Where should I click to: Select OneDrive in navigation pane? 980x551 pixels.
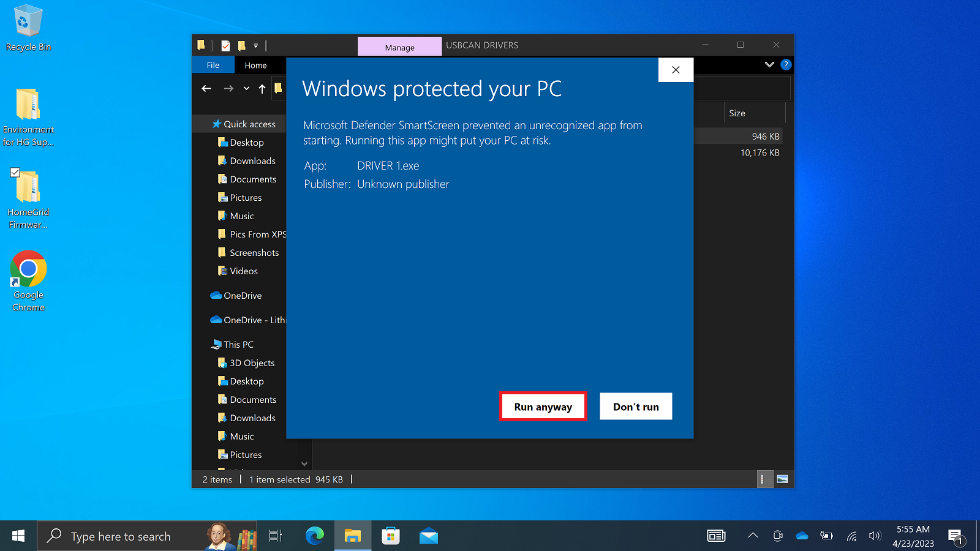[x=236, y=295]
